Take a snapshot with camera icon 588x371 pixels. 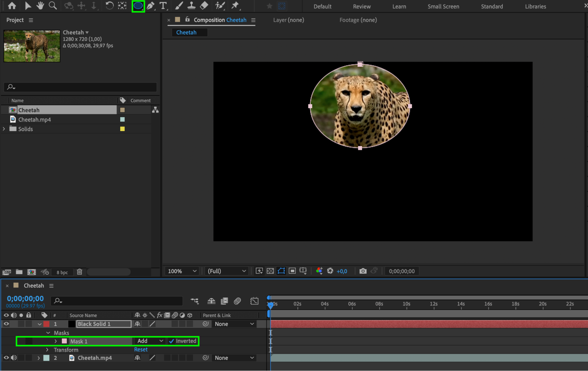coord(363,271)
